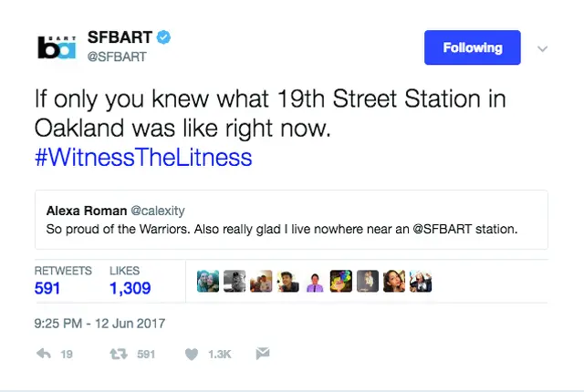
Task: Like the tweet with heart icon
Action: (x=192, y=354)
